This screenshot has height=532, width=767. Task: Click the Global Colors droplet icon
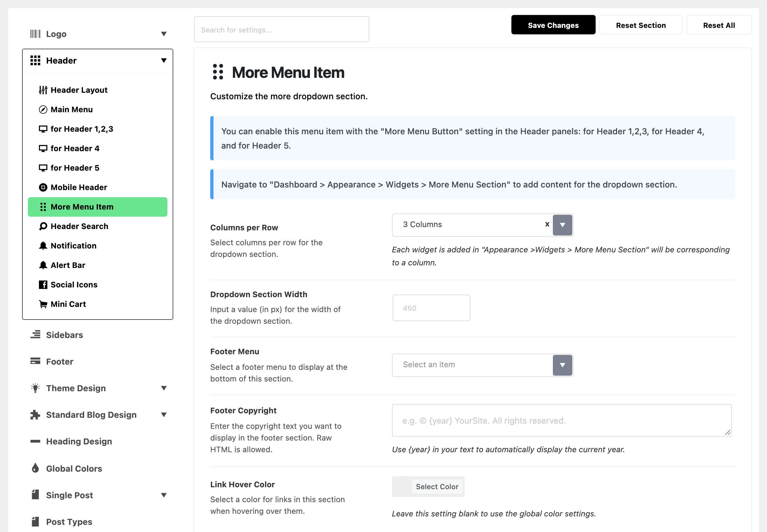coord(35,468)
